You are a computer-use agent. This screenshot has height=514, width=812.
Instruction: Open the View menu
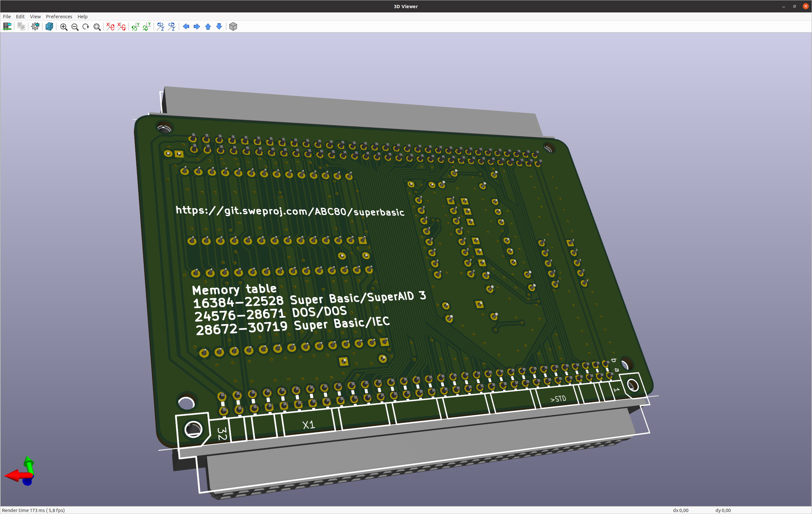[x=35, y=17]
